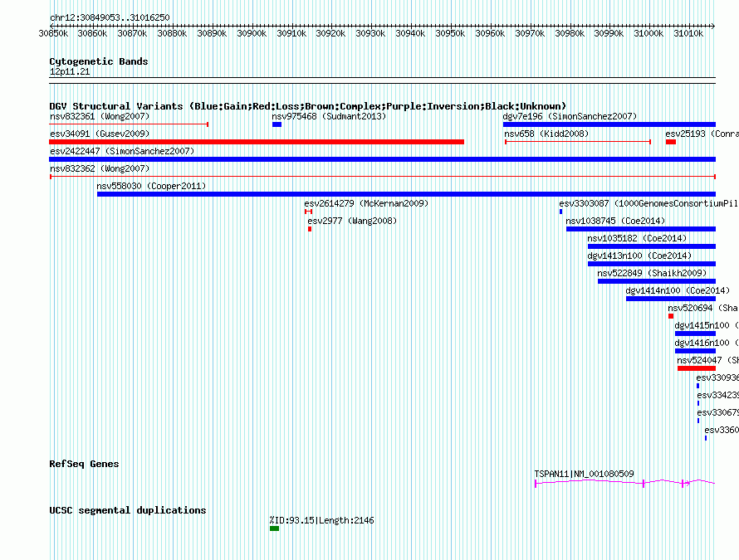Click the dgv1415n100 variant label
The height and width of the screenshot is (560, 739).
(x=706, y=325)
